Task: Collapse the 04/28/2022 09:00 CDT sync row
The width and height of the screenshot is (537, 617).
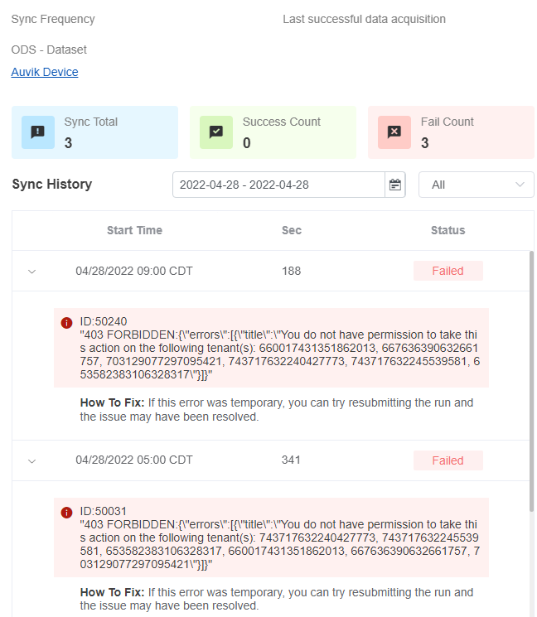Action: (x=32, y=271)
